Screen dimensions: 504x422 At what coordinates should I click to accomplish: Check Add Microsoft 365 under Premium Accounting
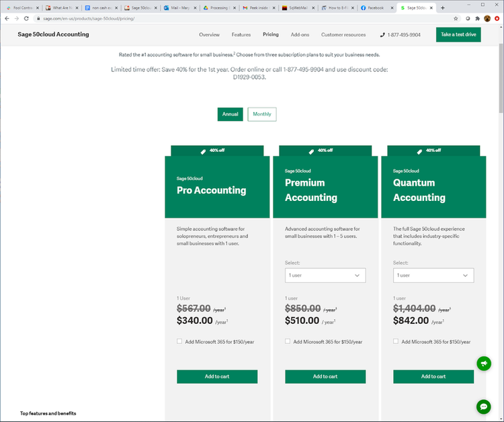point(288,341)
